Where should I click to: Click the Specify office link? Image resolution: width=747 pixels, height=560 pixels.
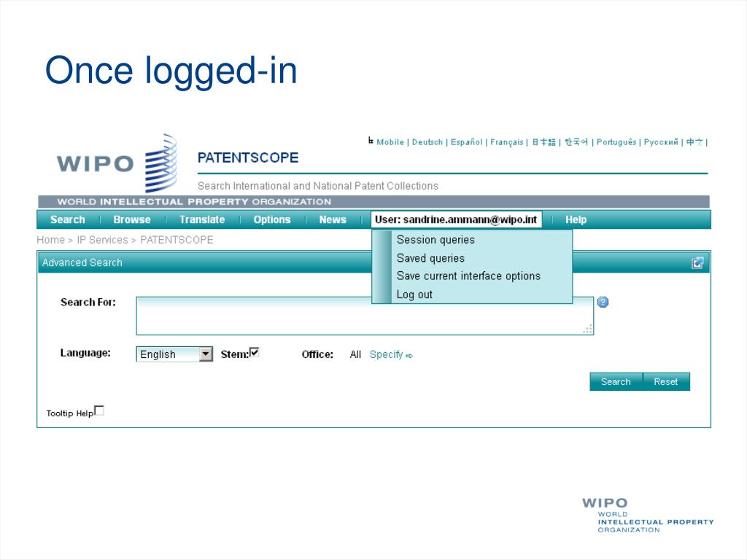pyautogui.click(x=387, y=355)
